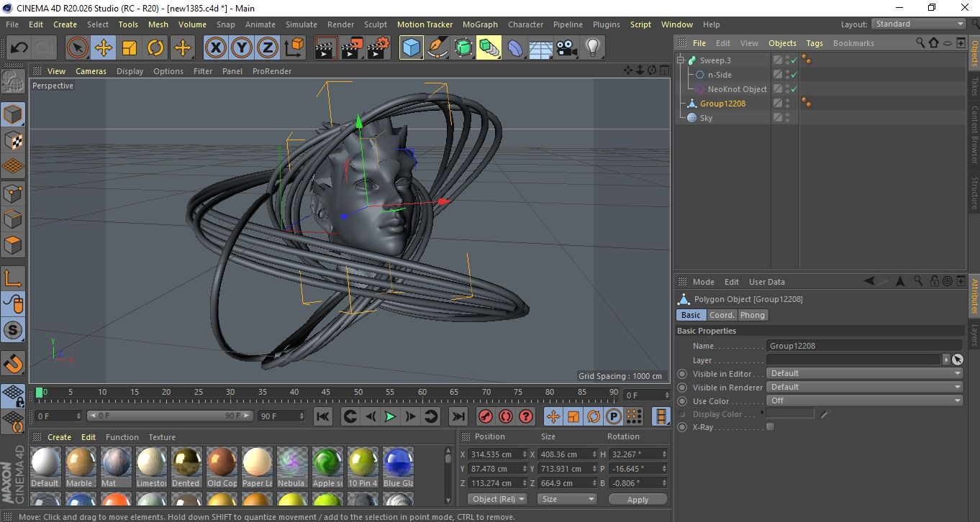
Task: Activate the Scale tool
Action: 130,48
